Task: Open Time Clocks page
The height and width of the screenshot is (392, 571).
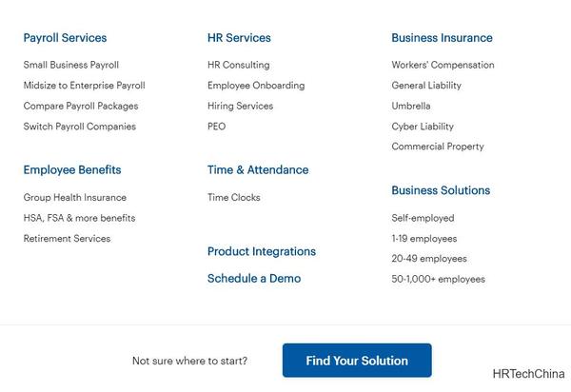Action: 234,198
